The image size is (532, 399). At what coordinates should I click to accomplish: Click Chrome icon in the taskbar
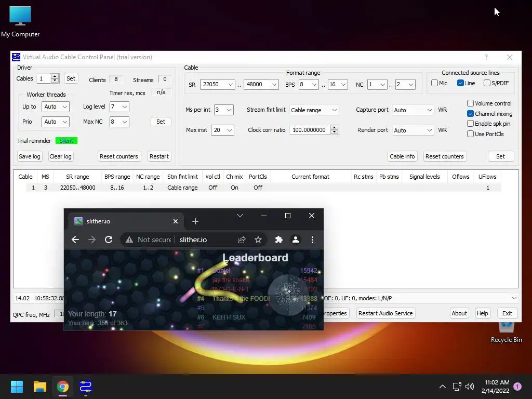(x=63, y=387)
